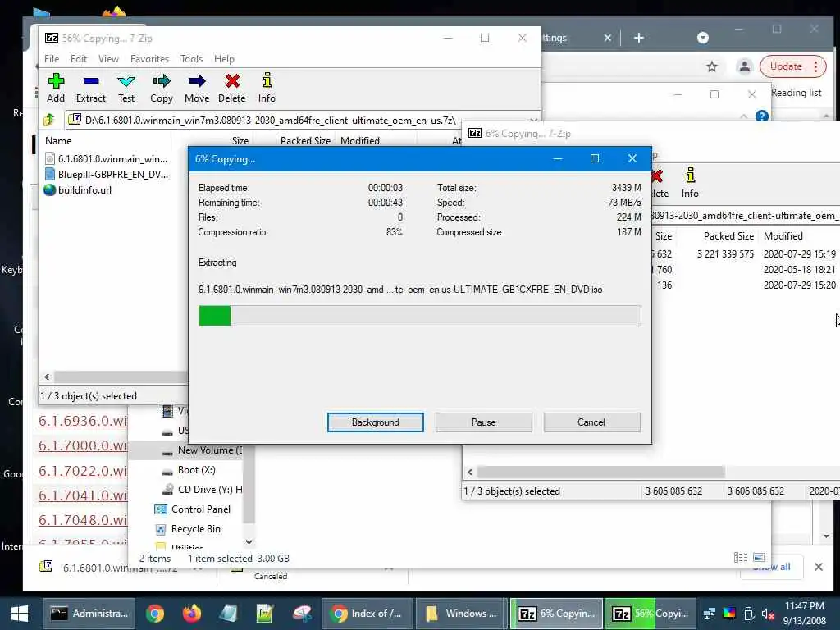This screenshot has height=630, width=840.
Task: Click the Chrome Update button
Action: pyautogui.click(x=792, y=66)
